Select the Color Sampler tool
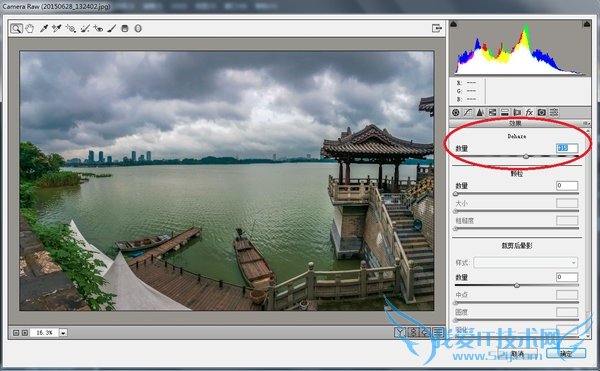Screen dimensions: 600x371 point(57,28)
